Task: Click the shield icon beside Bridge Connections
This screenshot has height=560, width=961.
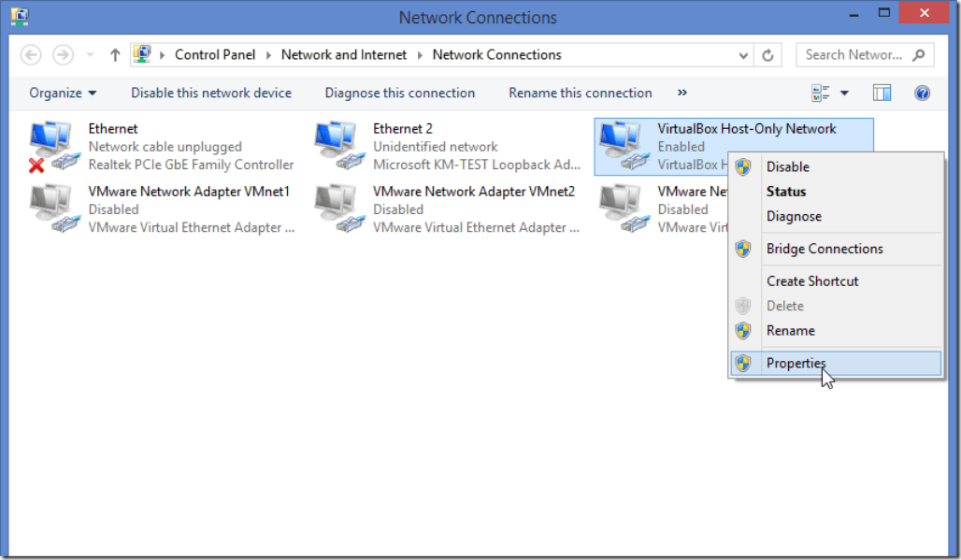Action: [743, 249]
